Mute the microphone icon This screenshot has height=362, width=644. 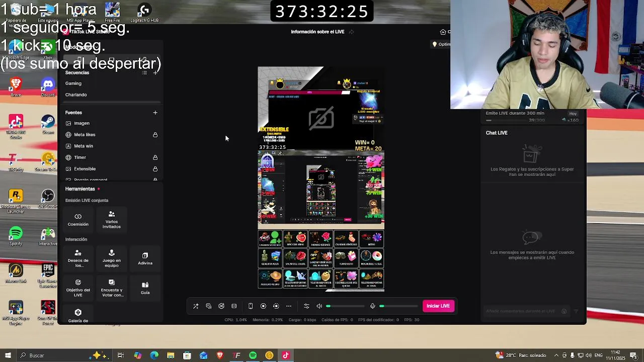coord(372,306)
